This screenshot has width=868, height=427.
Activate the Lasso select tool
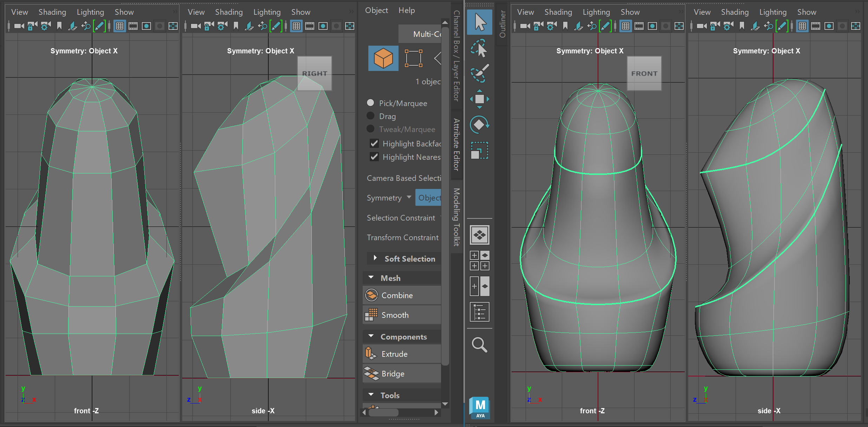[480, 48]
